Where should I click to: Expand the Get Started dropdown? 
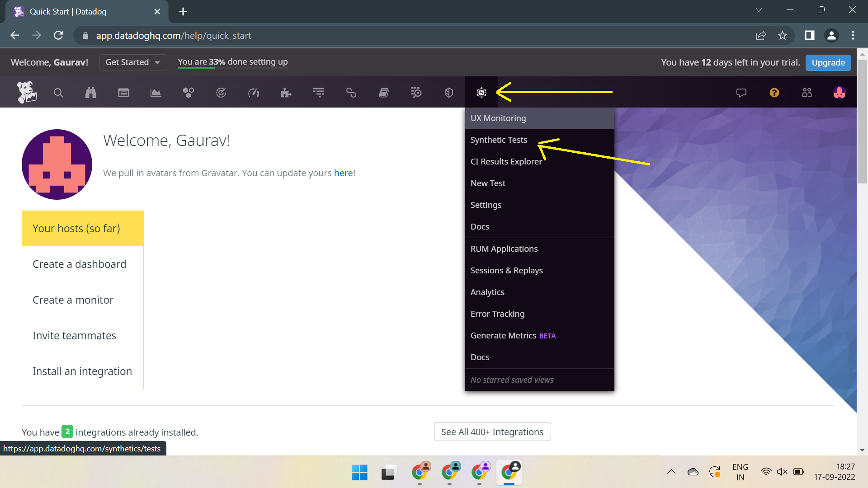pyautogui.click(x=133, y=62)
